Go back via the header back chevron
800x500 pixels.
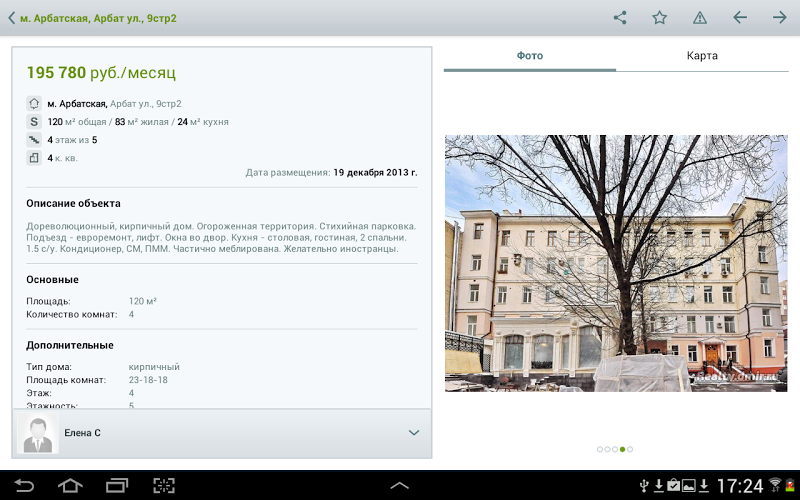11,18
